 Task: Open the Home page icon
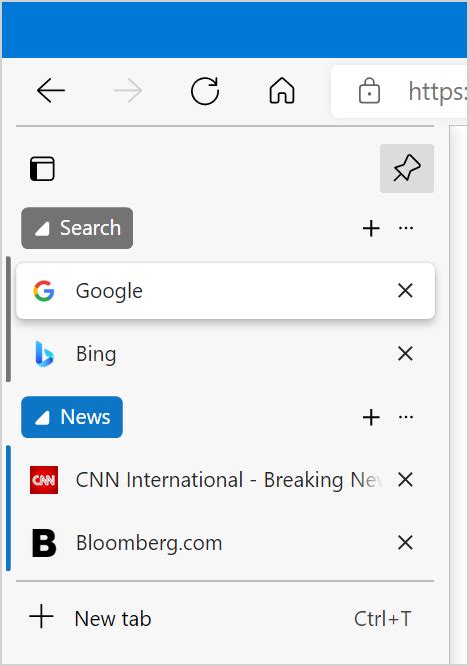point(282,90)
